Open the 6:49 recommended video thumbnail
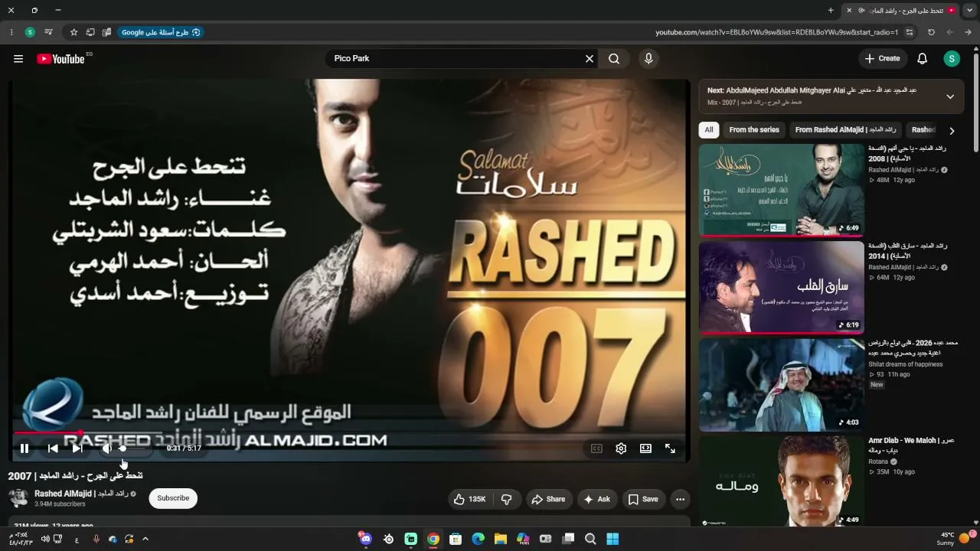The height and width of the screenshot is (551, 980). tap(781, 190)
